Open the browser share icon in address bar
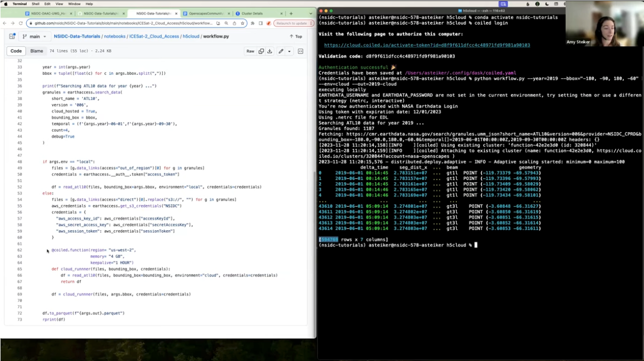Screen dimensions: 644x361 click(x=235, y=23)
